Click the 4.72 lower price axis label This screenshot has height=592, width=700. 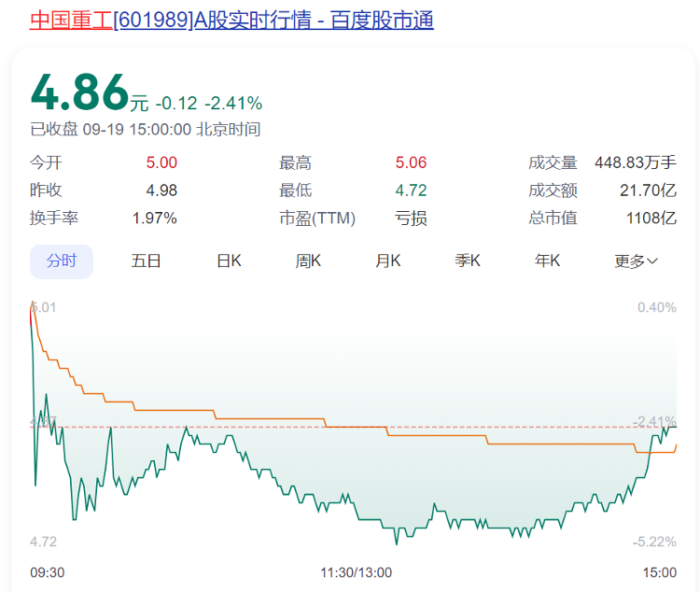(x=43, y=542)
